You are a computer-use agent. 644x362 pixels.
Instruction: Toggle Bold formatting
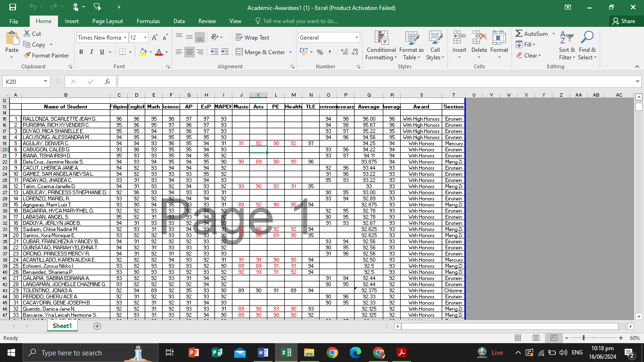tap(81, 52)
